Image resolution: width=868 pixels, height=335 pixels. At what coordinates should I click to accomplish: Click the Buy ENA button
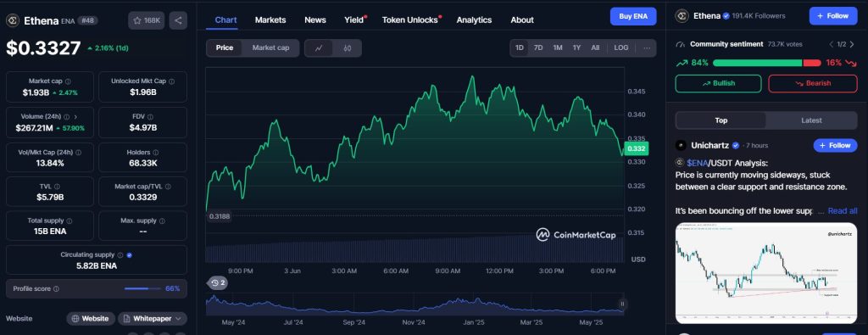[633, 16]
